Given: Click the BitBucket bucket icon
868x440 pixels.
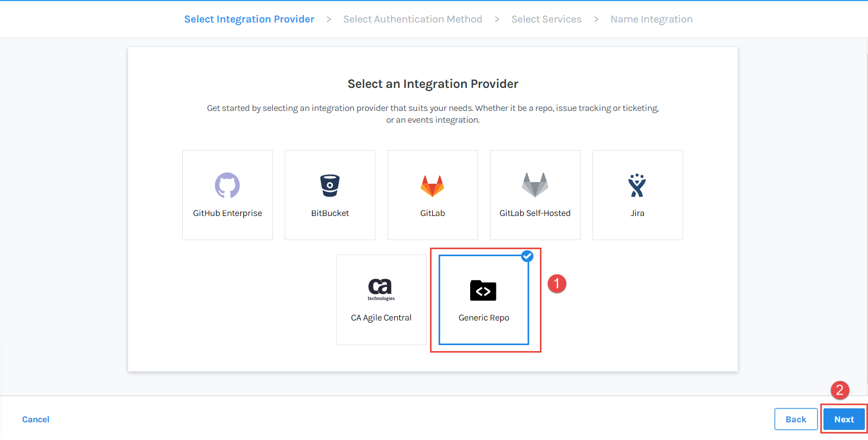Looking at the screenshot, I should 330,185.
